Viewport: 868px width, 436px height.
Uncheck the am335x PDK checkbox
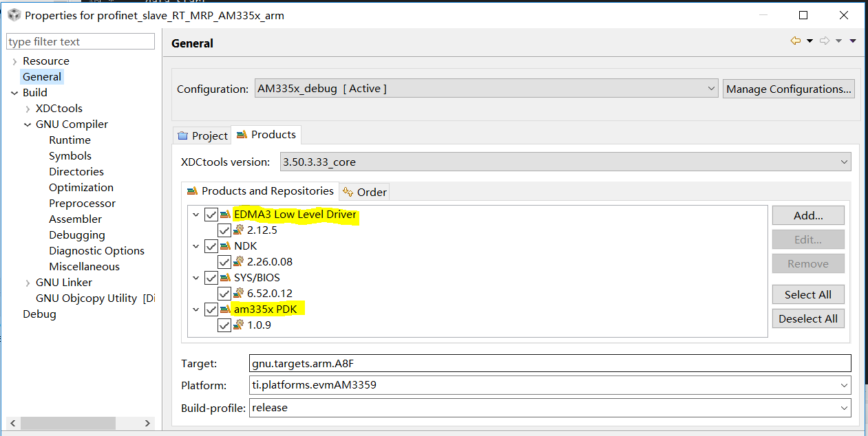211,309
